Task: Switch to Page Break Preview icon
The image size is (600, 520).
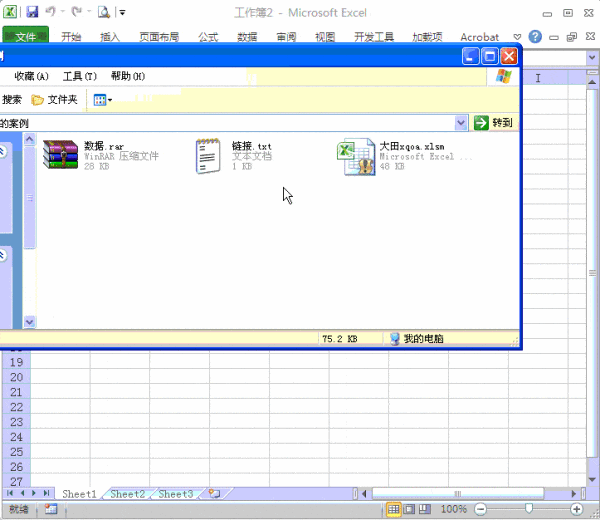Action: point(424,509)
